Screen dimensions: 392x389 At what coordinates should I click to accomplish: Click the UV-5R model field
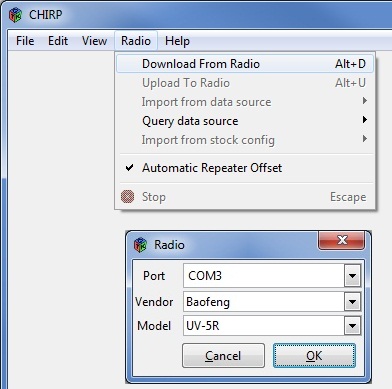click(264, 326)
